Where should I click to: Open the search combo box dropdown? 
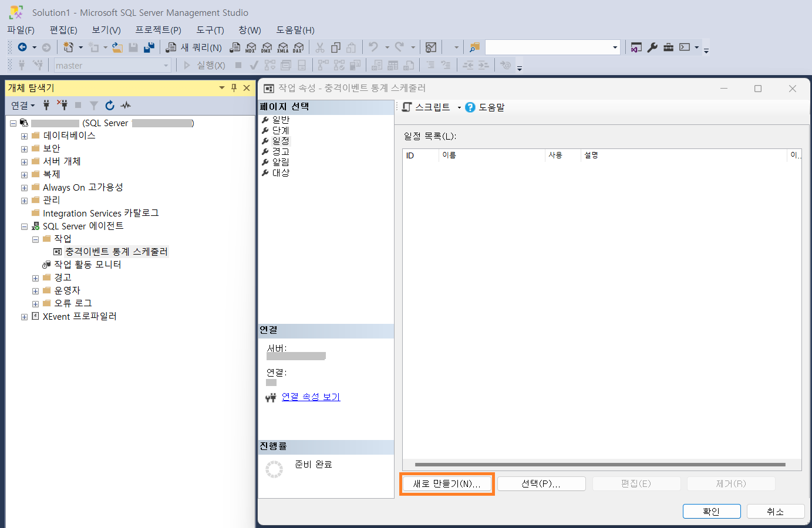(x=615, y=48)
